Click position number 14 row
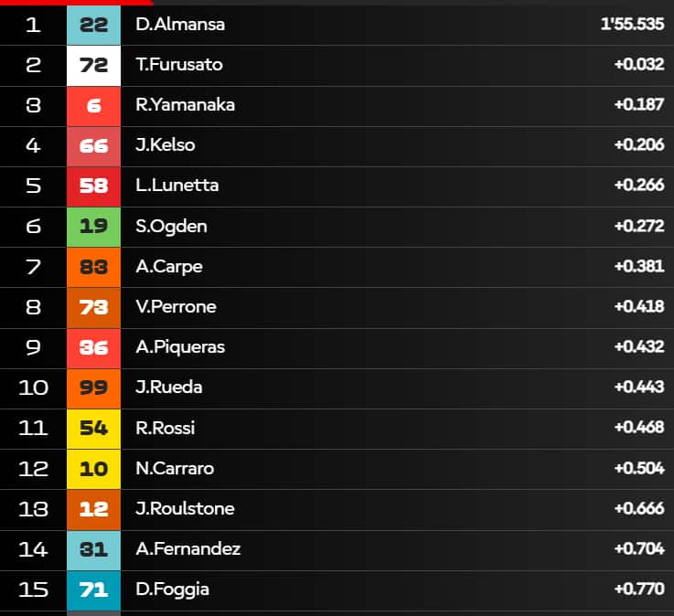Image resolution: width=674 pixels, height=616 pixels. click(337, 549)
